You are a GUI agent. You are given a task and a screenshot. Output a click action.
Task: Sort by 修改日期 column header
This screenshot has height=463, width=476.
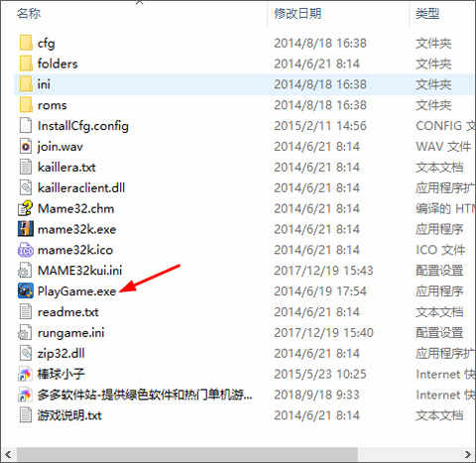pyautogui.click(x=297, y=14)
